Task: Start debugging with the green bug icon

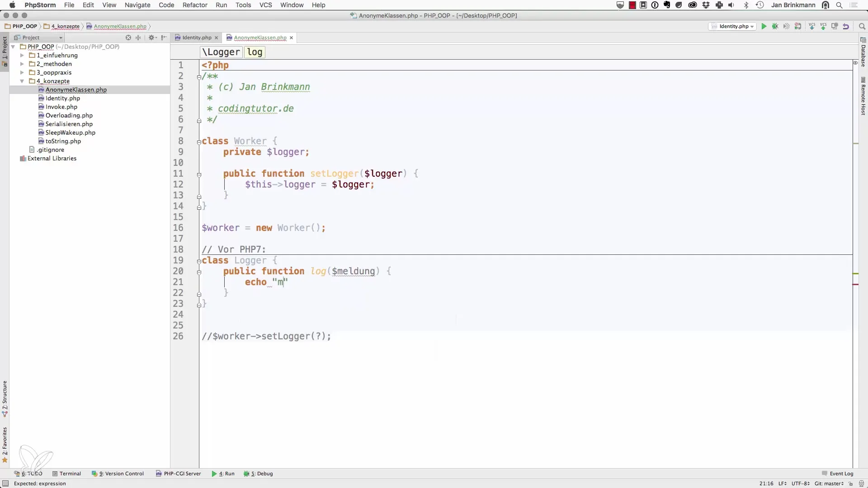Action: click(x=775, y=27)
